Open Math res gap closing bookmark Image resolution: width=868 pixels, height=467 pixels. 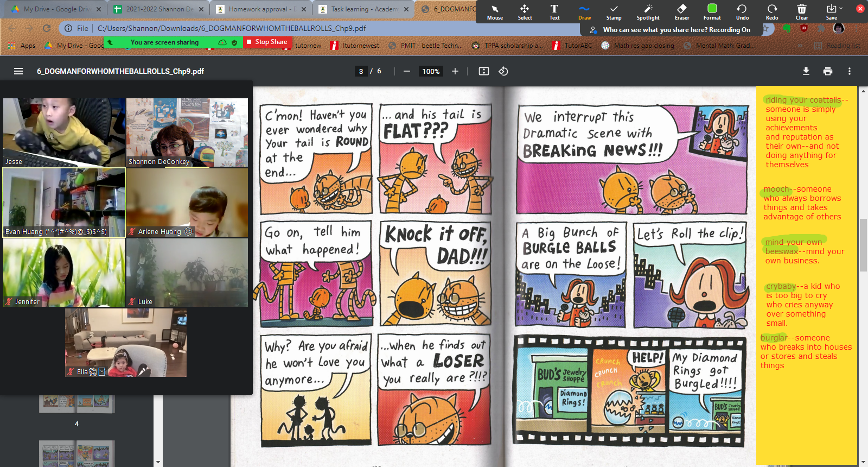638,46
